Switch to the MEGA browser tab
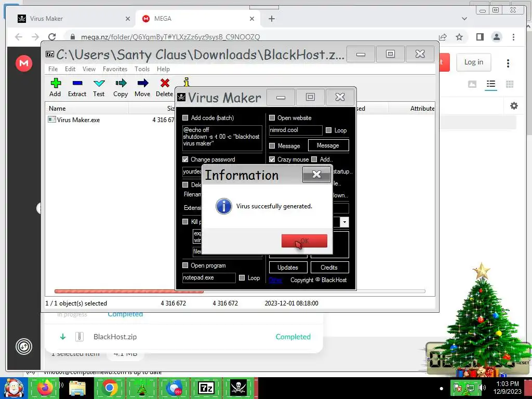This screenshot has width=532, height=399. 198,19
